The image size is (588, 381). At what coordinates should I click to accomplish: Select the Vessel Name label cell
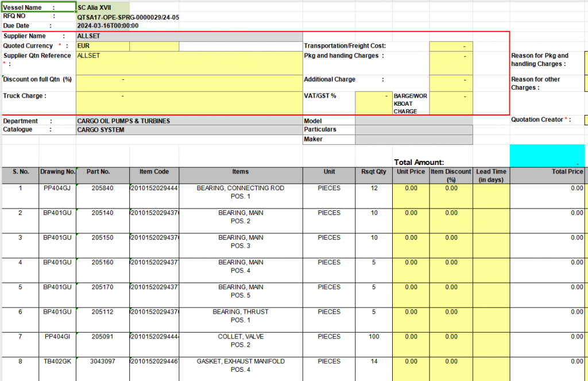38,7
